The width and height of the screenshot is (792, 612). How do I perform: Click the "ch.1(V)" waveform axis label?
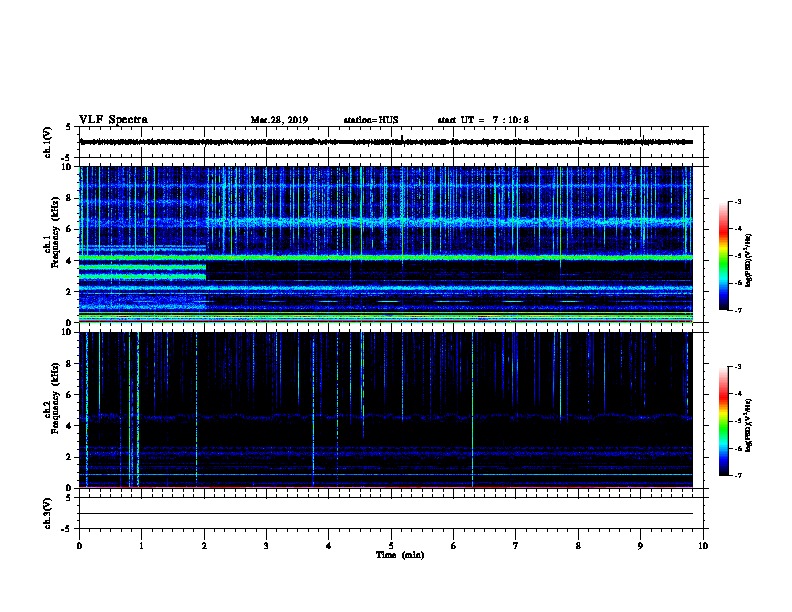(47, 142)
